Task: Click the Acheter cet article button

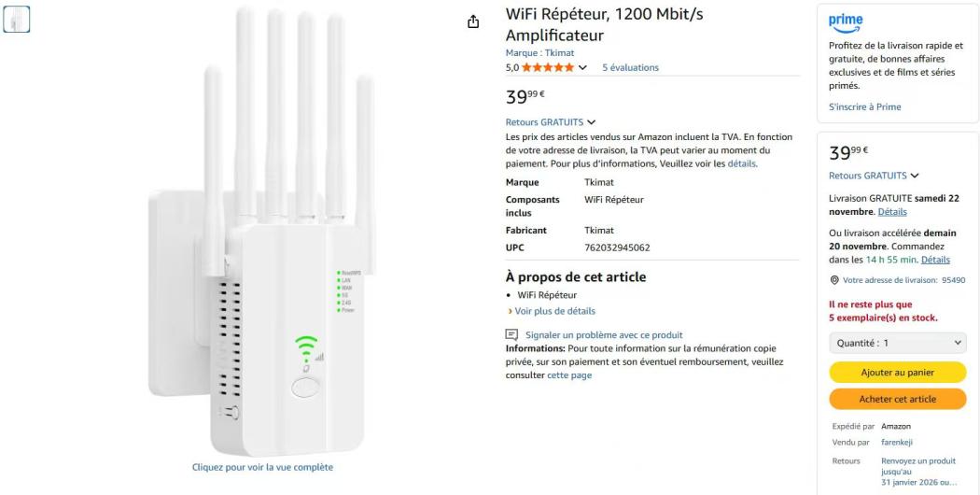Action: [897, 399]
